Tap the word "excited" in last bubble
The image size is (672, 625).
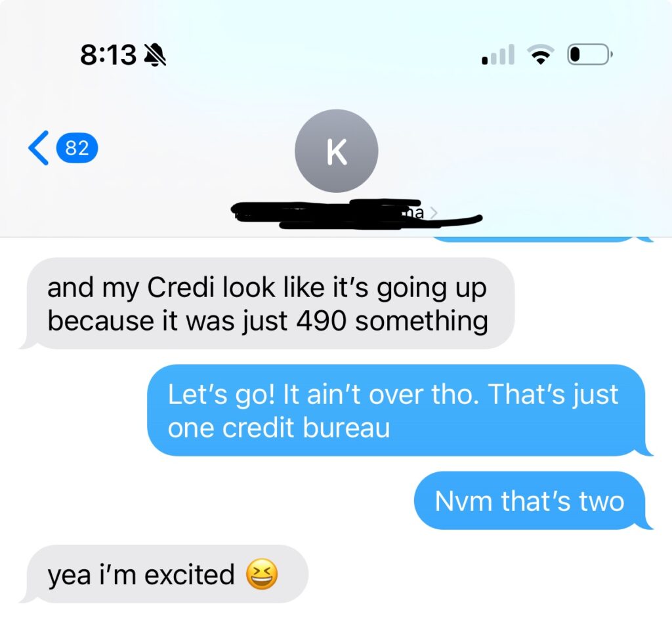190,575
